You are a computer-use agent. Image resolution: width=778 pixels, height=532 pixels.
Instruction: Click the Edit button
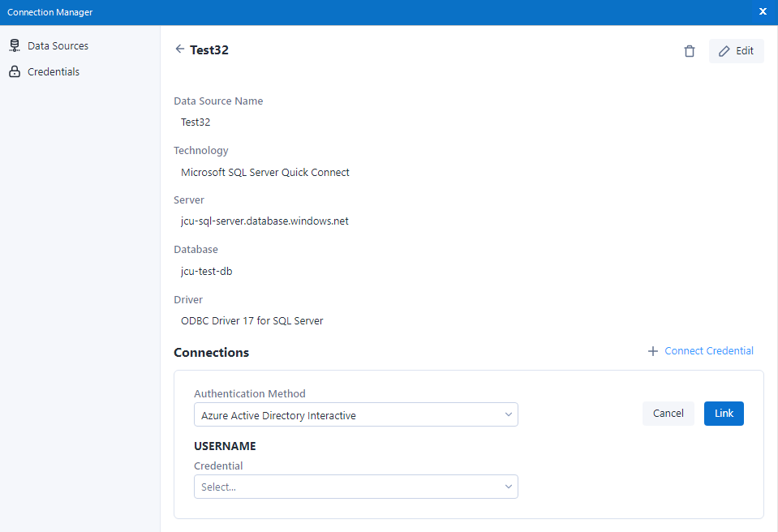736,51
